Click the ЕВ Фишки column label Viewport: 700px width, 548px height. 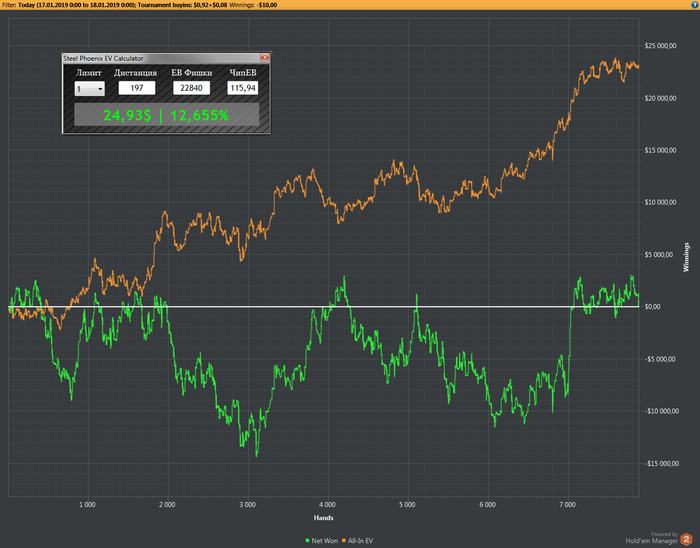click(x=192, y=73)
